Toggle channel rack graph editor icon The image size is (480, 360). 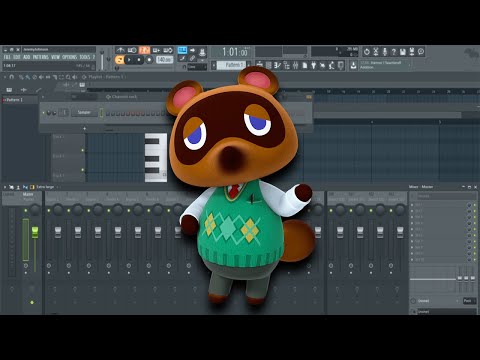click(309, 97)
